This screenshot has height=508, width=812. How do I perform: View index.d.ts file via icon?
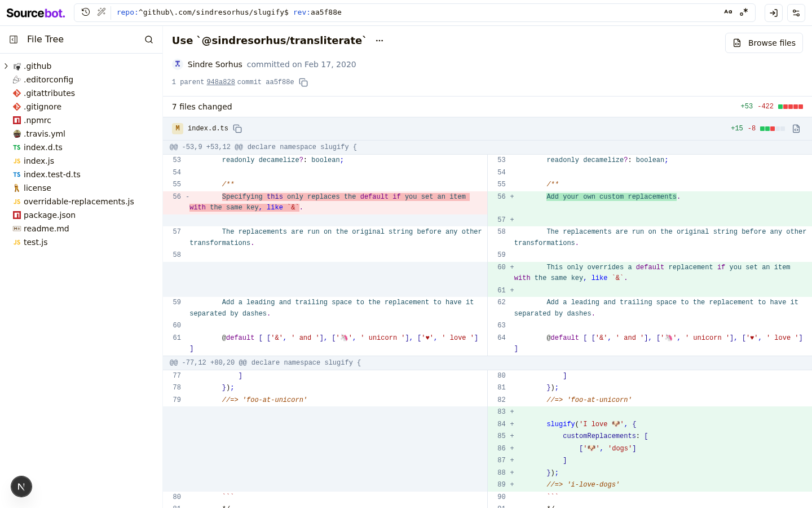[796, 129]
